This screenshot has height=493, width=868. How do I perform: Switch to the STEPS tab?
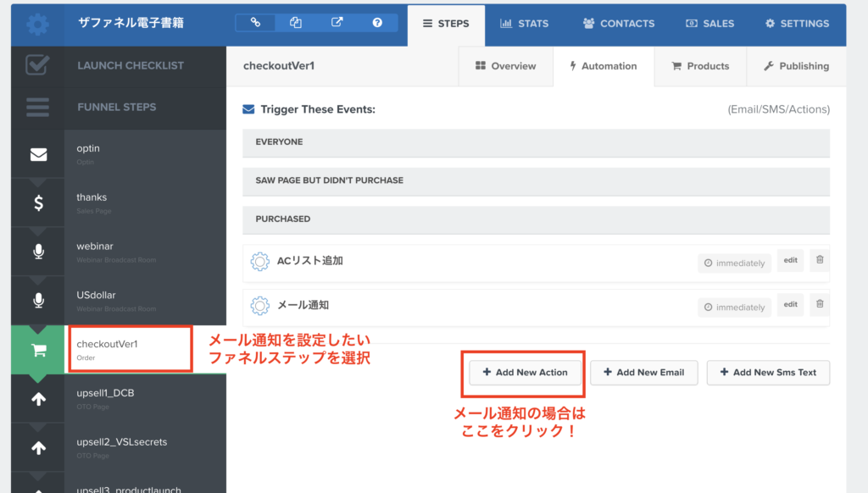pos(446,24)
